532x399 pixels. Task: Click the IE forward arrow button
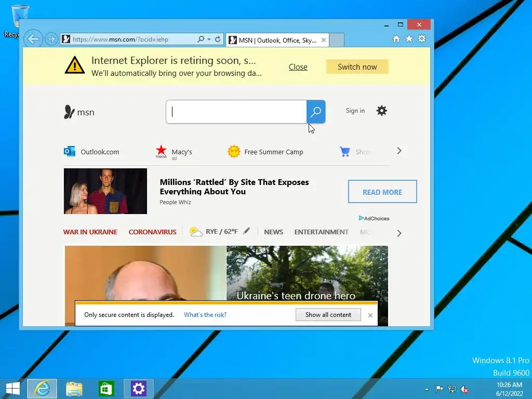coord(51,39)
